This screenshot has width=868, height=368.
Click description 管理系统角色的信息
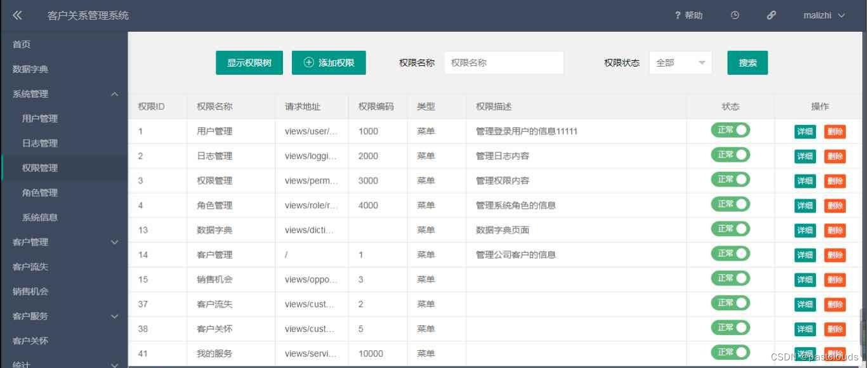tap(516, 206)
